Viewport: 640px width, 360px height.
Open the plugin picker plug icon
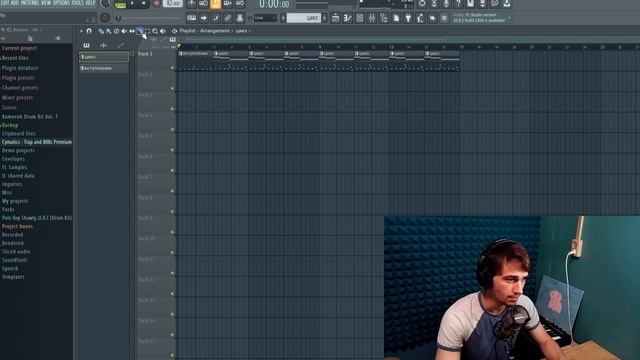[408, 18]
